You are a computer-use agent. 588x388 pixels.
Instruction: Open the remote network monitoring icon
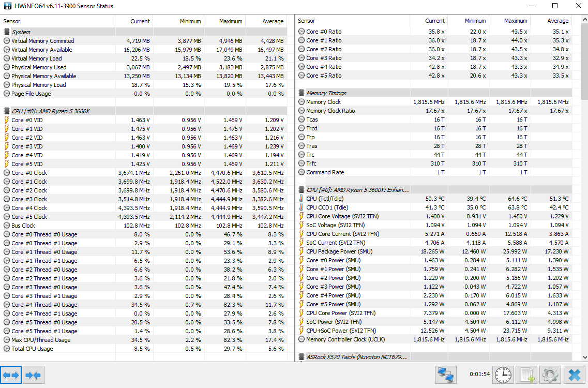[446, 375]
